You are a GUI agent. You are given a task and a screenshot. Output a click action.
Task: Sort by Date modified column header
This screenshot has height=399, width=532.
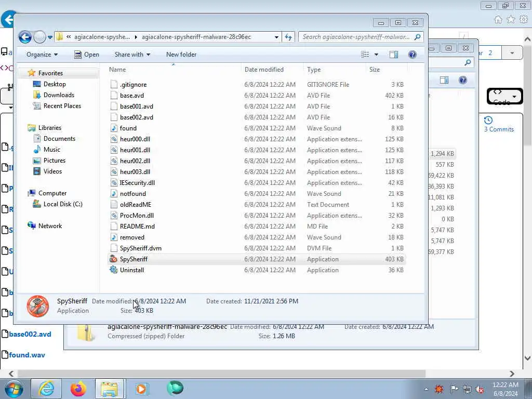(264, 69)
